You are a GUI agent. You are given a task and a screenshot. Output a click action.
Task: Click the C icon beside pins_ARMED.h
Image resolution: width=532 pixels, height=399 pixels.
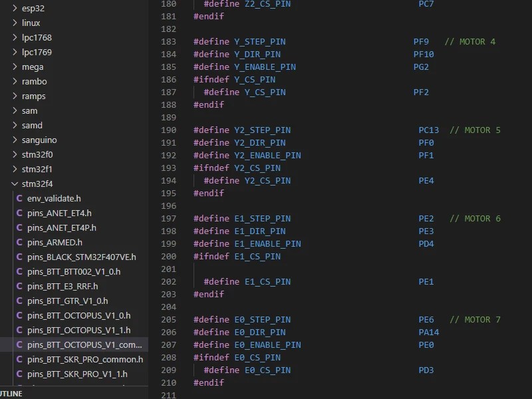point(19,242)
